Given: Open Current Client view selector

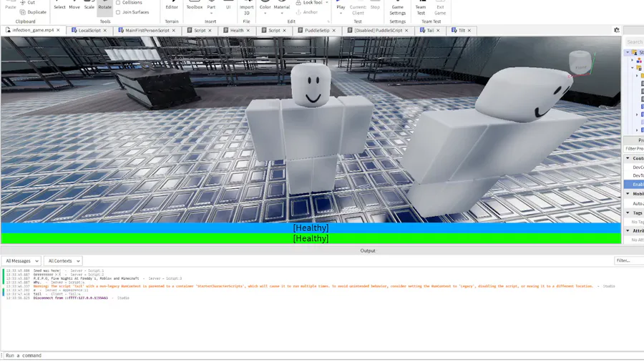Looking at the screenshot, I should coord(358,8).
